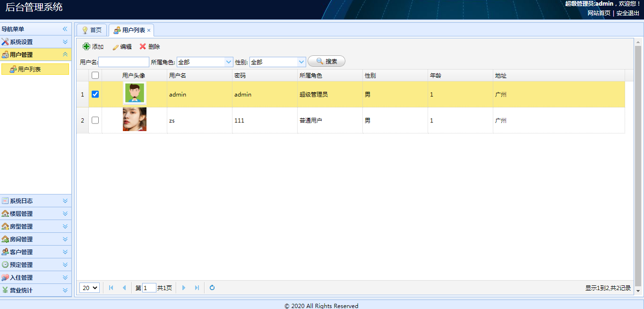Expand the 房间管理 section arrow
Viewport: 644px width, 309px height.
click(65, 239)
